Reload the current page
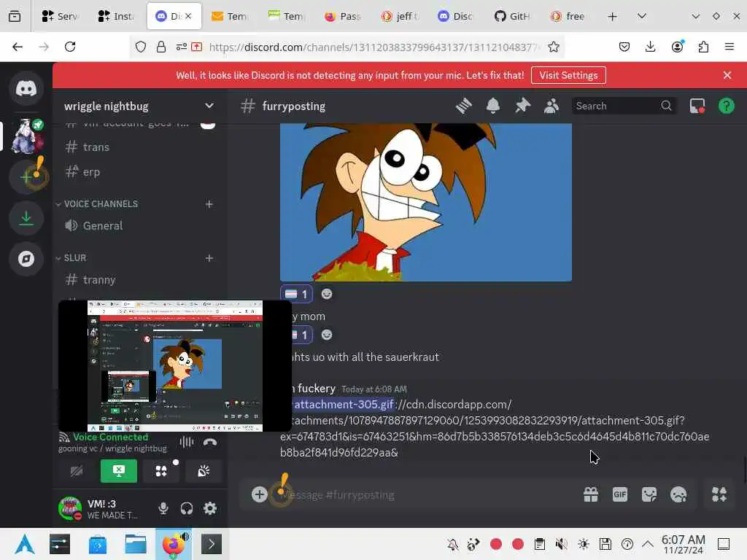 [x=70, y=47]
